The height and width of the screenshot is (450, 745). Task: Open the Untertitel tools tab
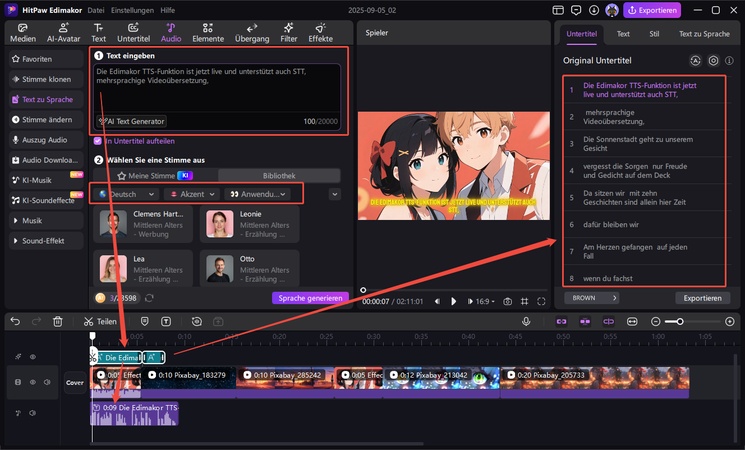click(x=134, y=33)
